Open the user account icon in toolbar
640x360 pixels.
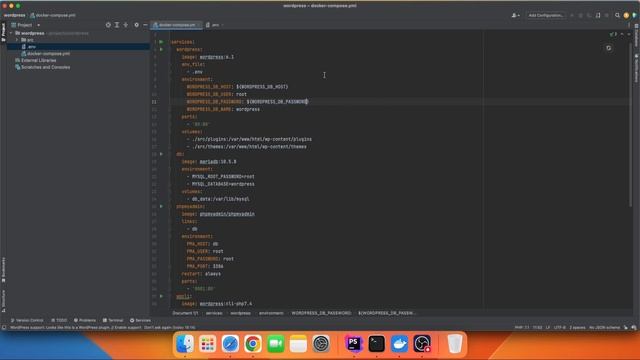(515, 15)
